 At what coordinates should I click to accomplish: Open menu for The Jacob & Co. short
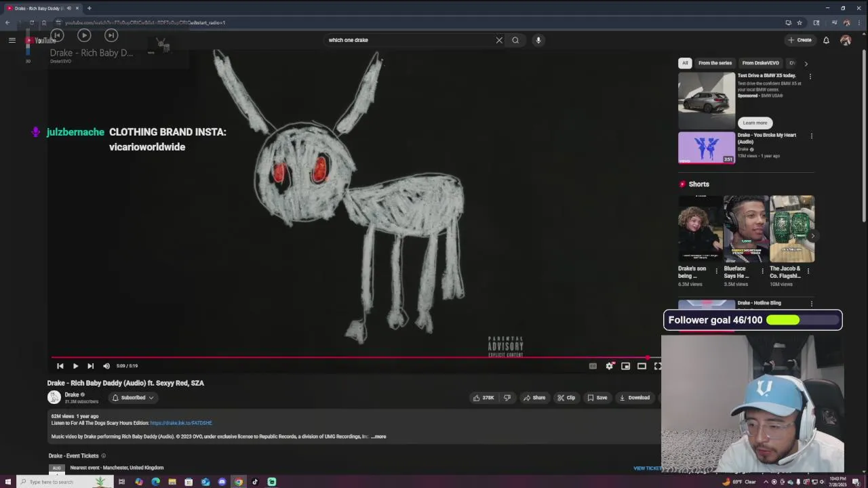click(808, 271)
